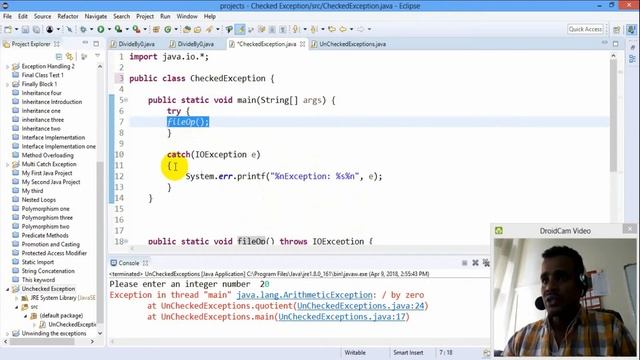This screenshot has width=640, height=360.
Task: Click Remove All Terminated Launches in Console
Action: [x=486, y=263]
